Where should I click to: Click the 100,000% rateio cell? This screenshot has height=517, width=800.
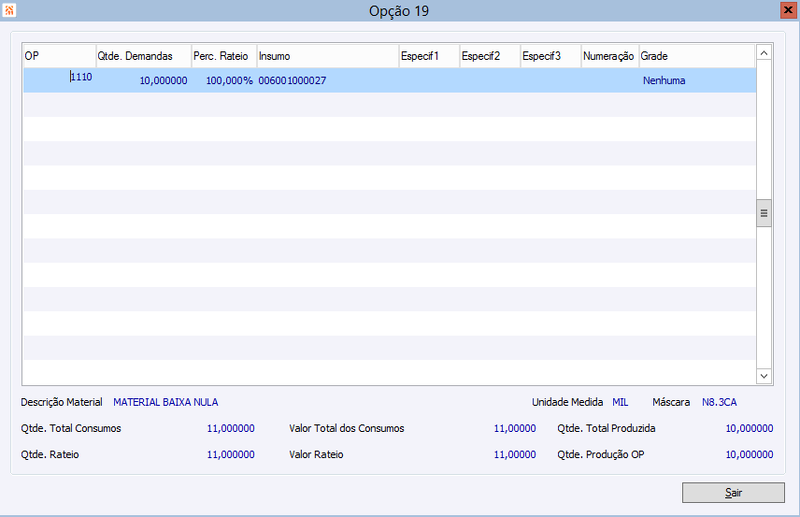[x=224, y=80]
